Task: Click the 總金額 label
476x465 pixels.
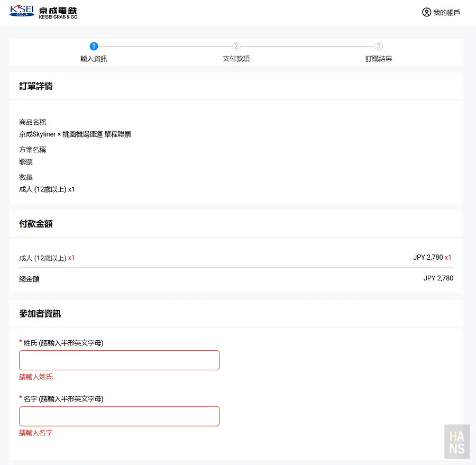Action: click(x=29, y=279)
